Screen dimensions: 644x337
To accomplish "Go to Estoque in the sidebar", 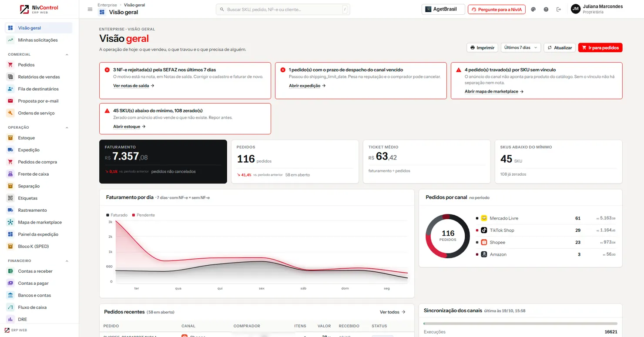I will point(38,138).
